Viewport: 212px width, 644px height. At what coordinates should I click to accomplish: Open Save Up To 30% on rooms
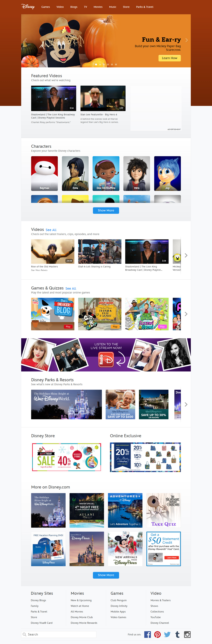154,404
